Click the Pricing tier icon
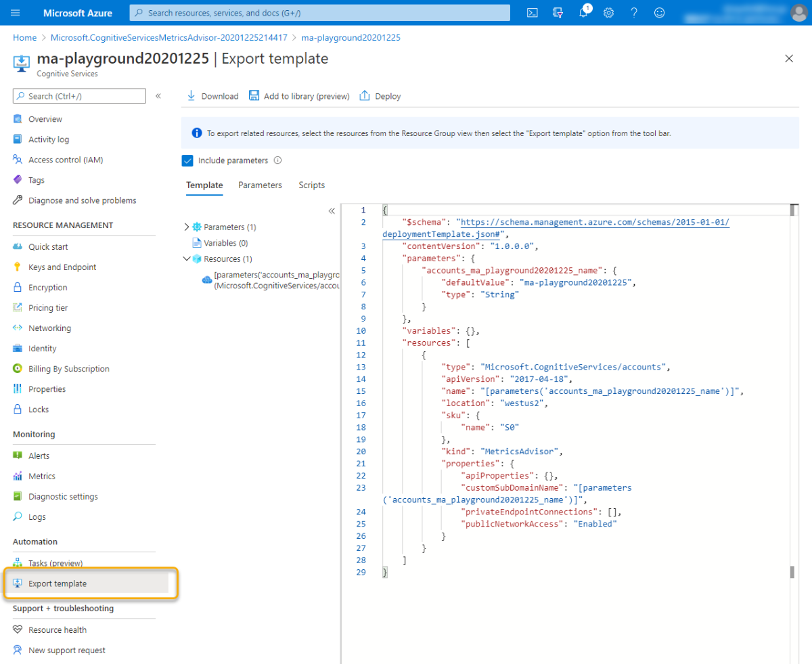 (18, 308)
